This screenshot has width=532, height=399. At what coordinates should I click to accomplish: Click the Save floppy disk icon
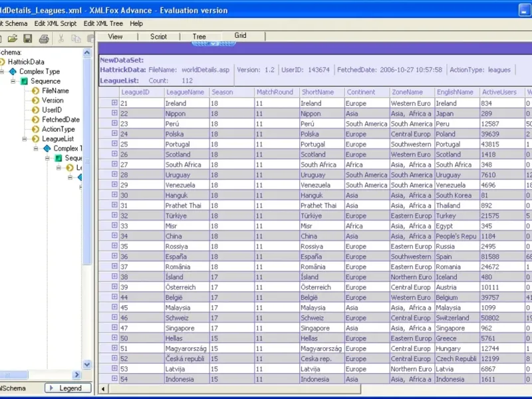pyautogui.click(x=28, y=39)
